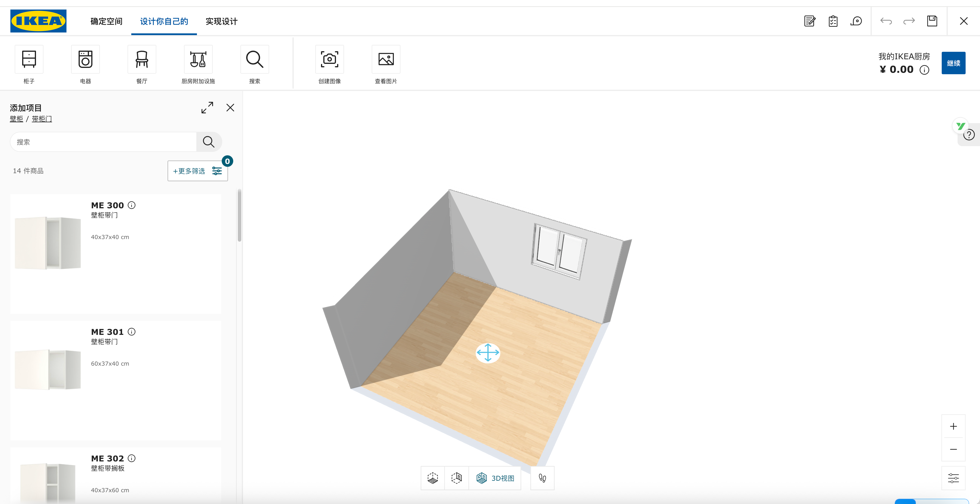This screenshot has width=980, height=504.
Task: Click the 创建图像 camera icon
Action: click(x=329, y=60)
